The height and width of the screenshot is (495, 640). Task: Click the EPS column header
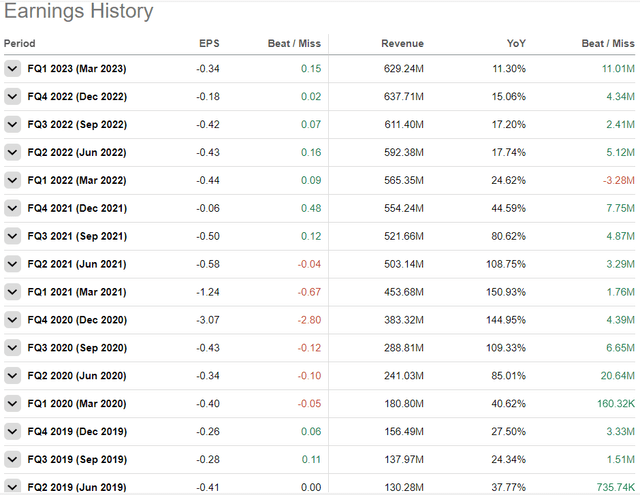(208, 44)
